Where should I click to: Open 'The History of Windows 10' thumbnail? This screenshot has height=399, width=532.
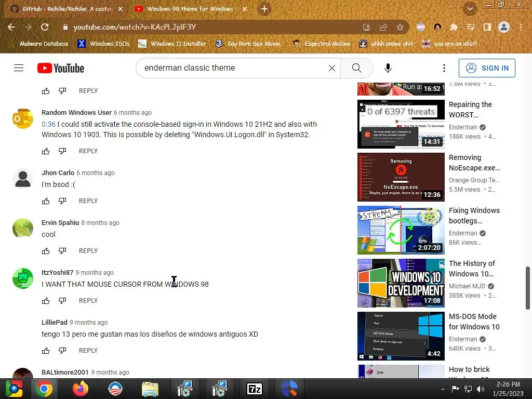tap(401, 283)
